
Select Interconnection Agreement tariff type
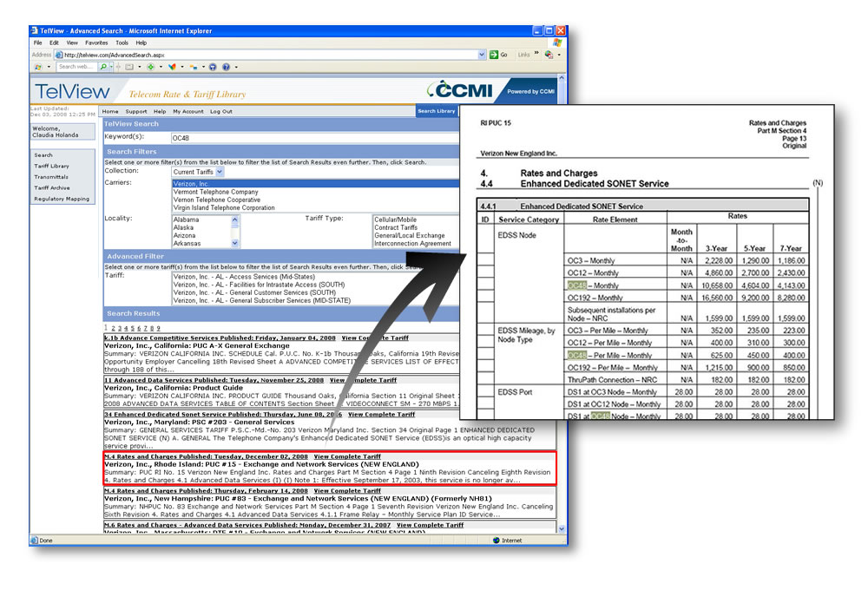pyautogui.click(x=412, y=244)
